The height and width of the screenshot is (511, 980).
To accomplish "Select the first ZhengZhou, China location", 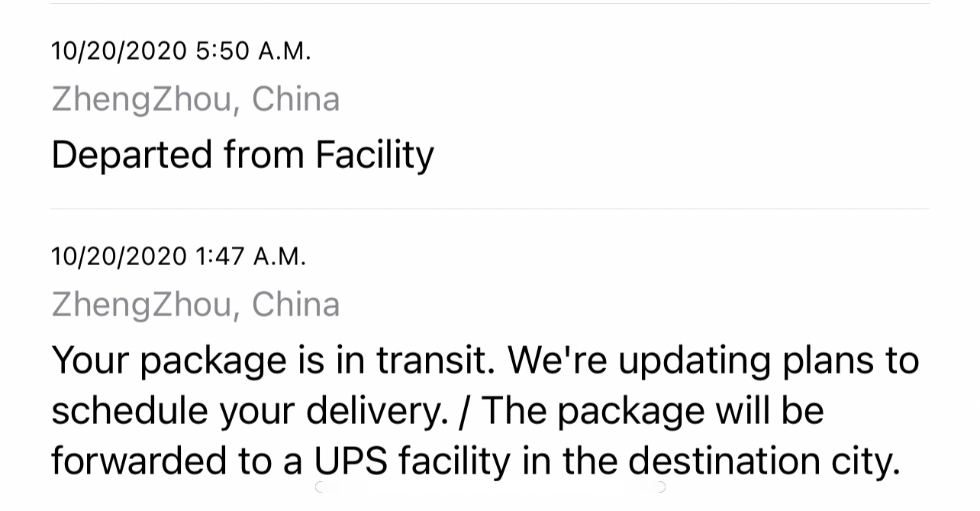I will pos(195,99).
